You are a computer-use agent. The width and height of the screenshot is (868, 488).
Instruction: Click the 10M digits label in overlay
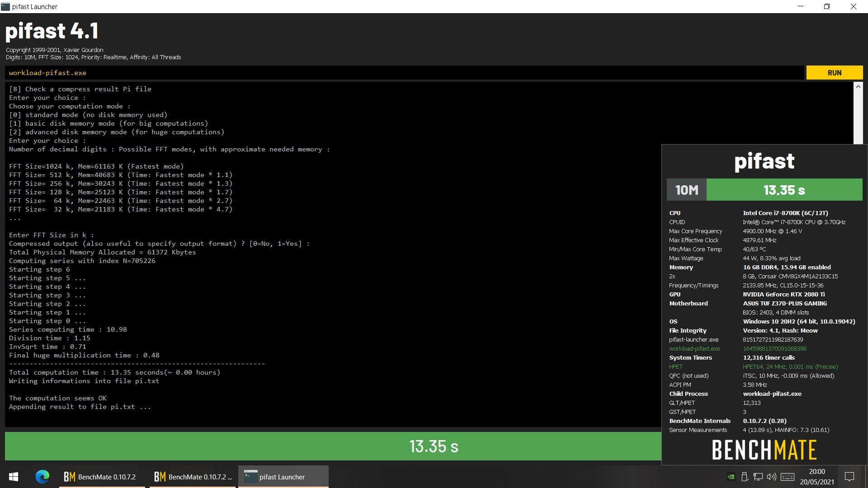687,190
